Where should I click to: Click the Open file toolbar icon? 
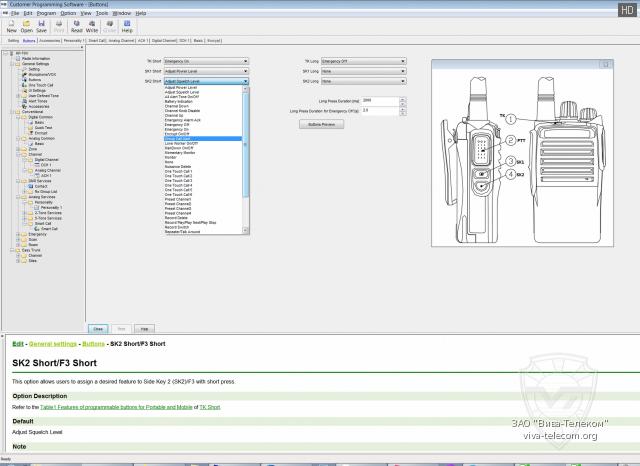(x=26, y=26)
